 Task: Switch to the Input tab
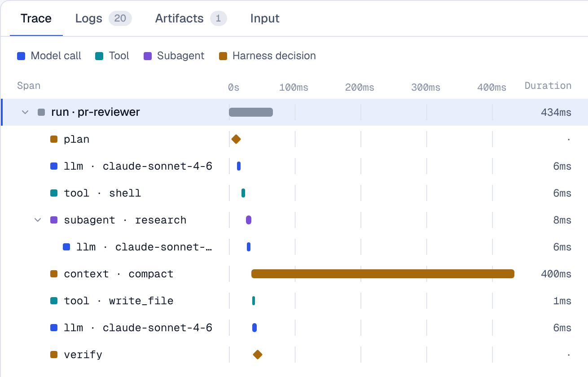click(265, 18)
